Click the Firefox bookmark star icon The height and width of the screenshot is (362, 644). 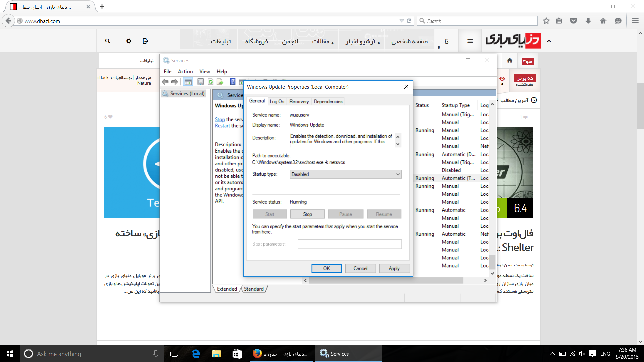click(x=546, y=21)
